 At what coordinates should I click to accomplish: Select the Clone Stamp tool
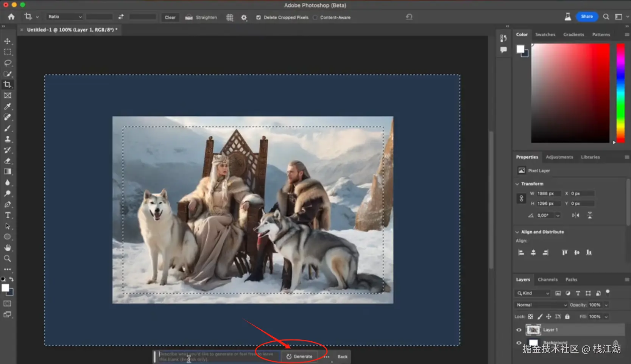(7, 139)
